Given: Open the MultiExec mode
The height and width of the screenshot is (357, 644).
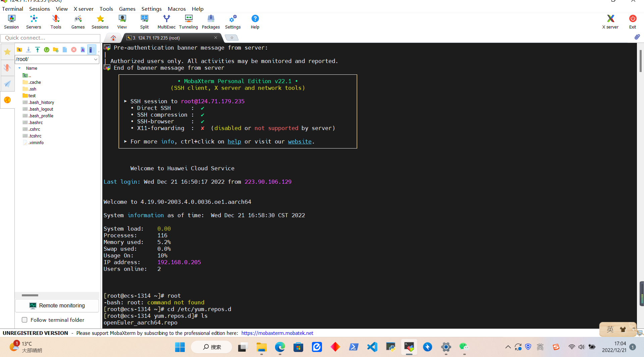Looking at the screenshot, I should [166, 21].
